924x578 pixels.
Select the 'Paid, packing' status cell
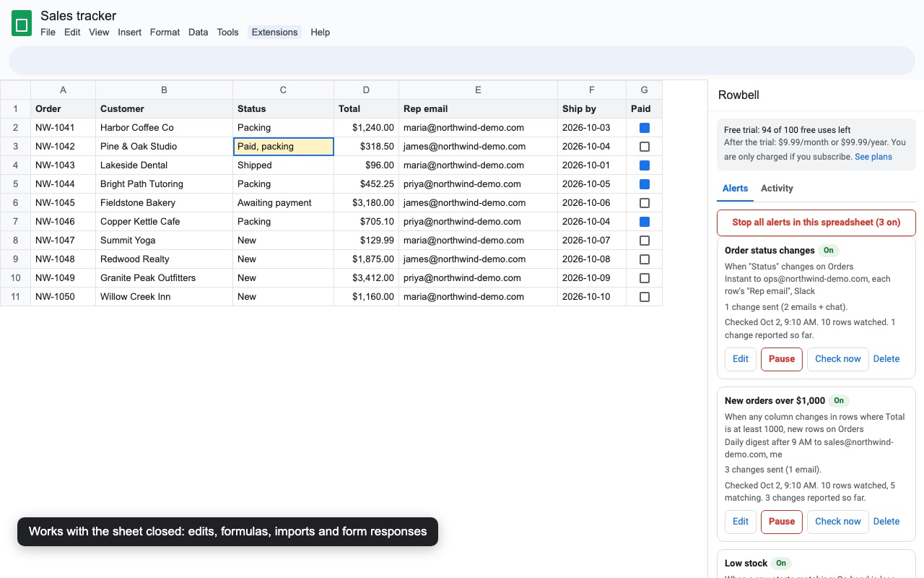coord(283,147)
